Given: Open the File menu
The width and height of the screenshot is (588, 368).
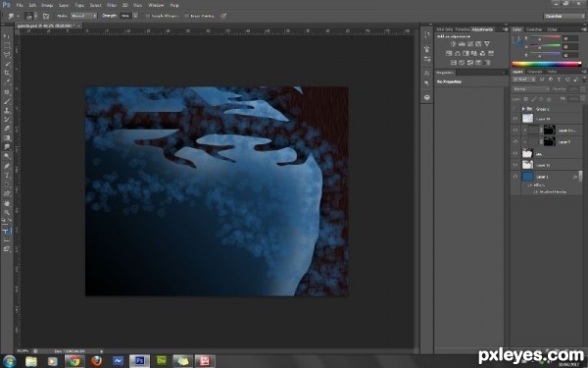Looking at the screenshot, I should pyautogui.click(x=20, y=5).
